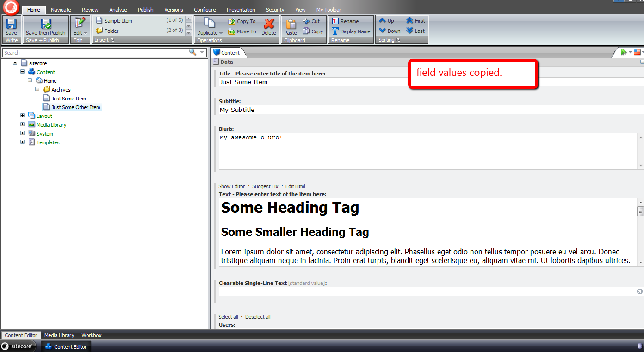
Task: Click the Save icon in the ribbon
Action: pyautogui.click(x=11, y=25)
